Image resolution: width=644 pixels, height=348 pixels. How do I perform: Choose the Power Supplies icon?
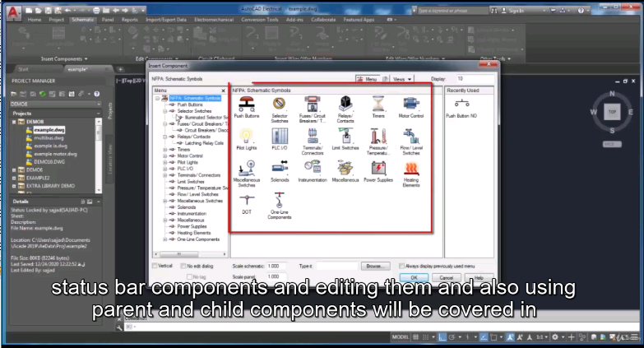pyautogui.click(x=378, y=168)
